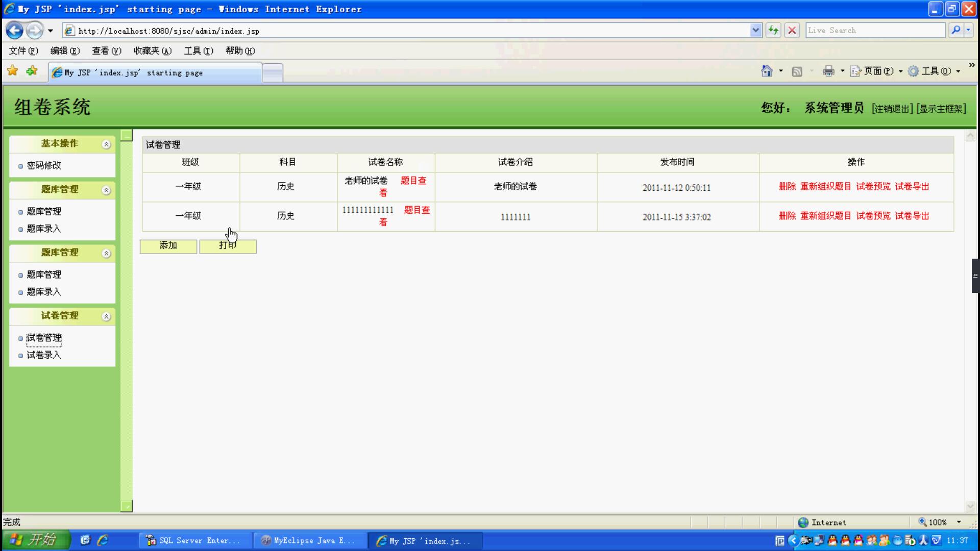Image resolution: width=980 pixels, height=551 pixels.
Task: Open 工具(T) menu
Action: coord(199,51)
